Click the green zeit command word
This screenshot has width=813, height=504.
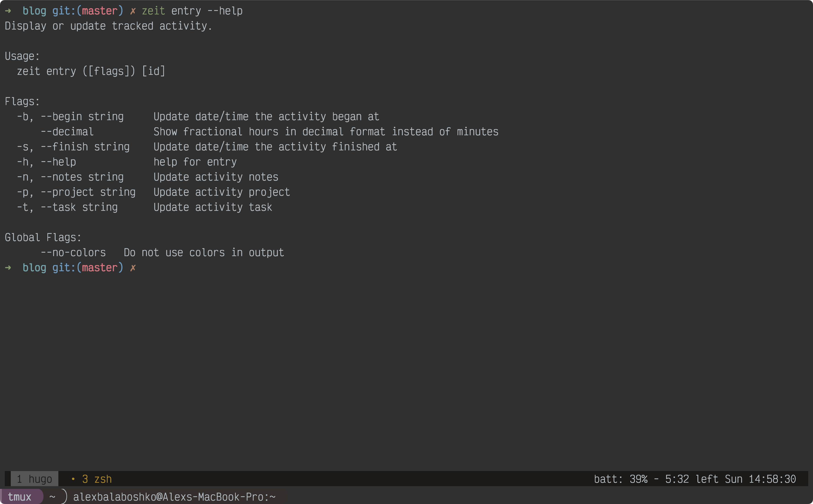(153, 11)
